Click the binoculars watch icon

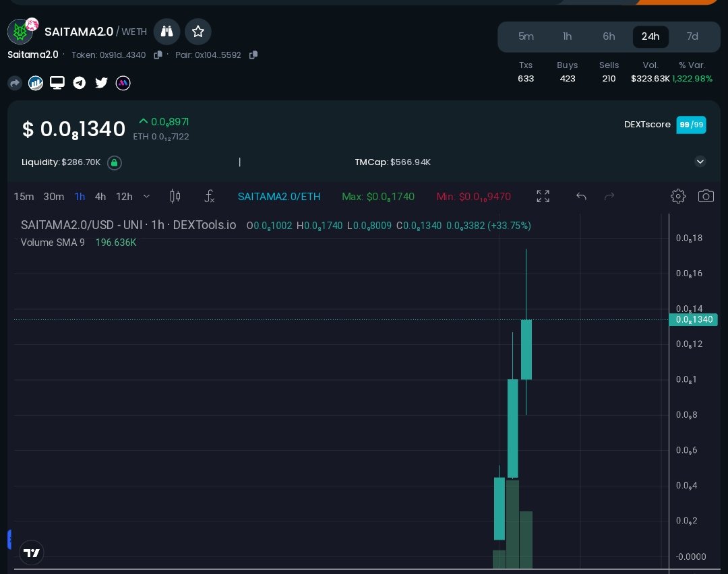[166, 32]
